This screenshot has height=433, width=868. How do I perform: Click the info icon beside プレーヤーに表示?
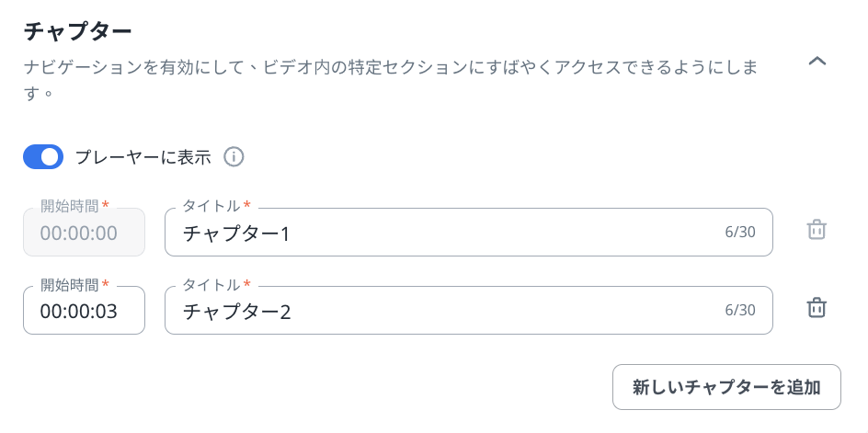coord(234,157)
